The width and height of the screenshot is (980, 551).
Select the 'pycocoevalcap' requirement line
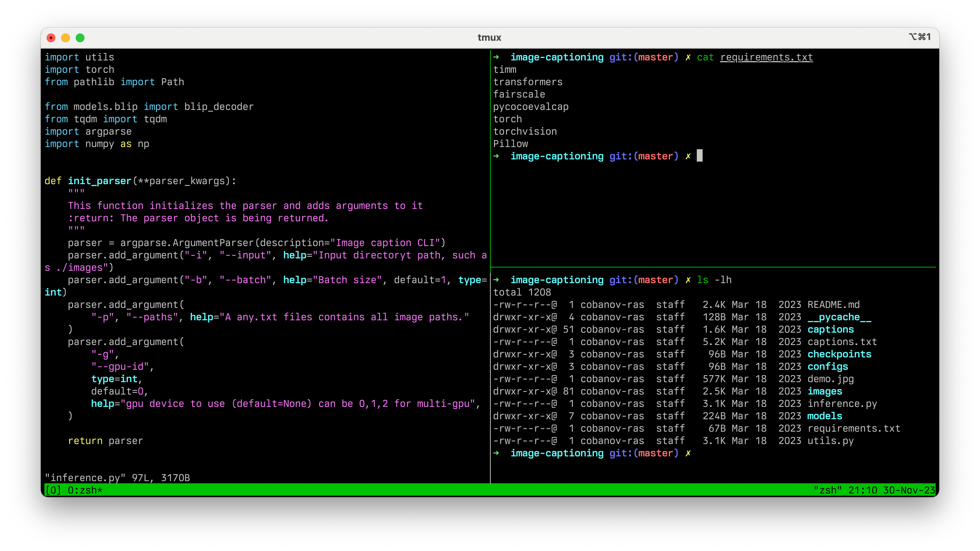click(x=531, y=107)
